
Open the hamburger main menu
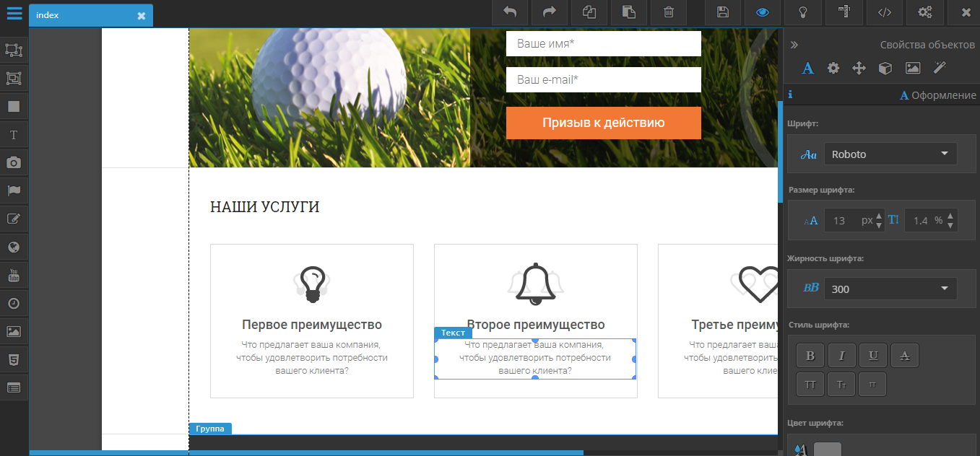[14, 13]
